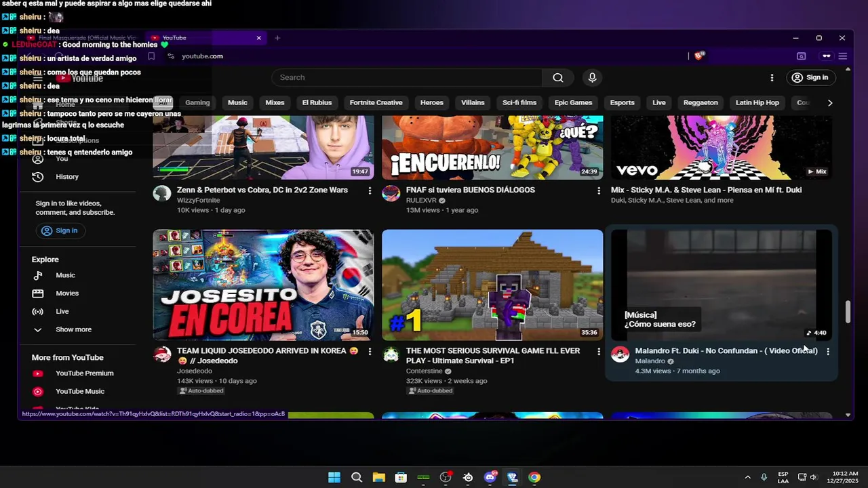The width and height of the screenshot is (868, 488).
Task: View site information icon before youtube.com
Action: [x=170, y=56]
